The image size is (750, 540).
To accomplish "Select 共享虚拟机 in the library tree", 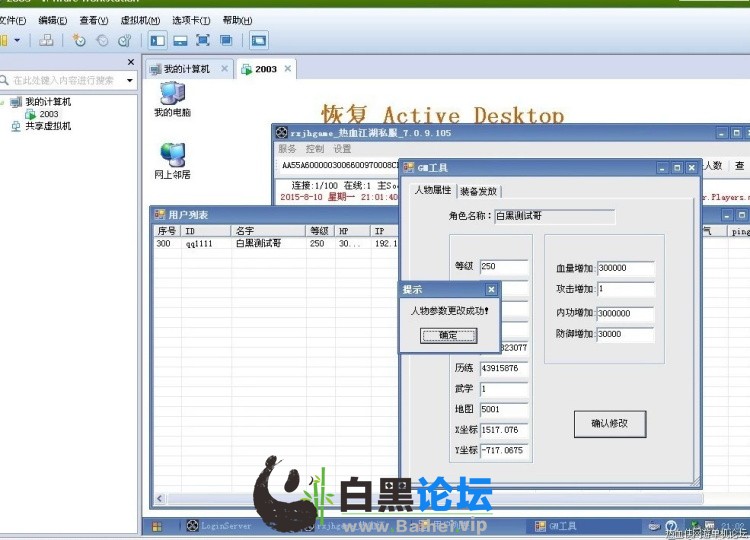I will tap(47, 127).
